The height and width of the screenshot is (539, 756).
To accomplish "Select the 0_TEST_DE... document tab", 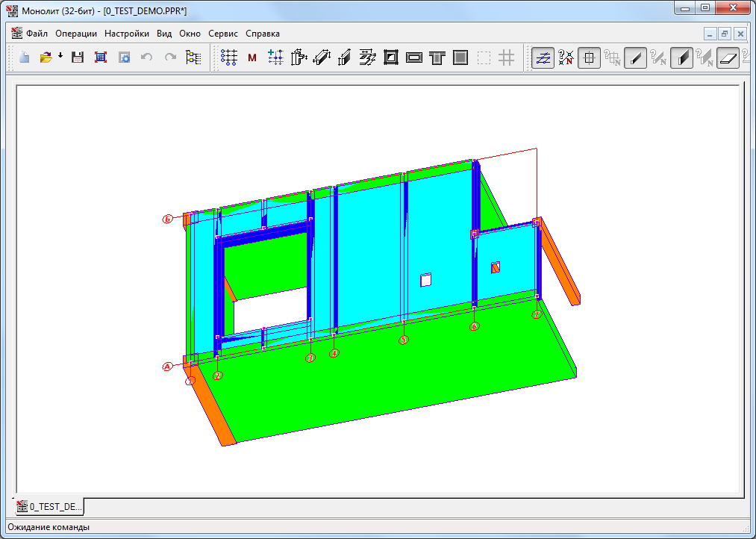I will tap(50, 506).
